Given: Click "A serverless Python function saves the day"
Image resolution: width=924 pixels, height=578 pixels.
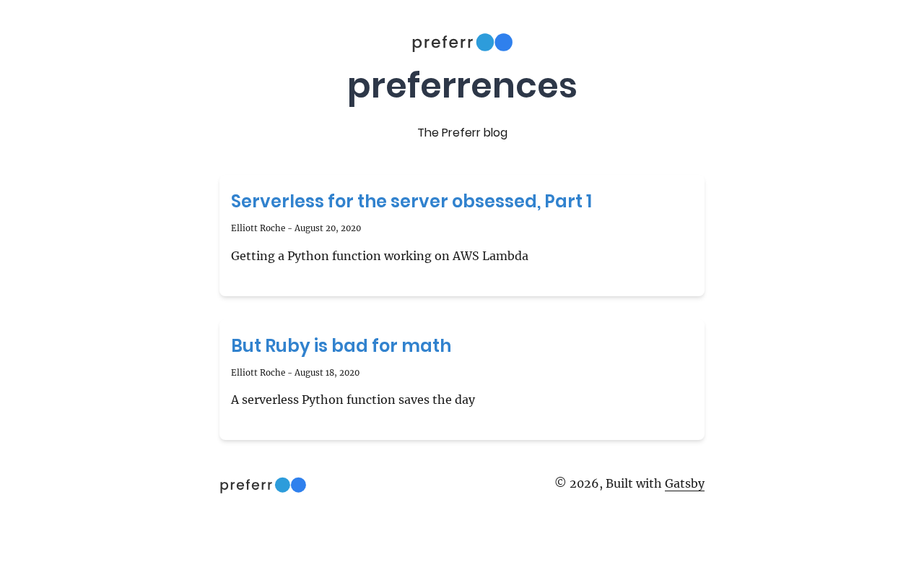Looking at the screenshot, I should 353,400.
